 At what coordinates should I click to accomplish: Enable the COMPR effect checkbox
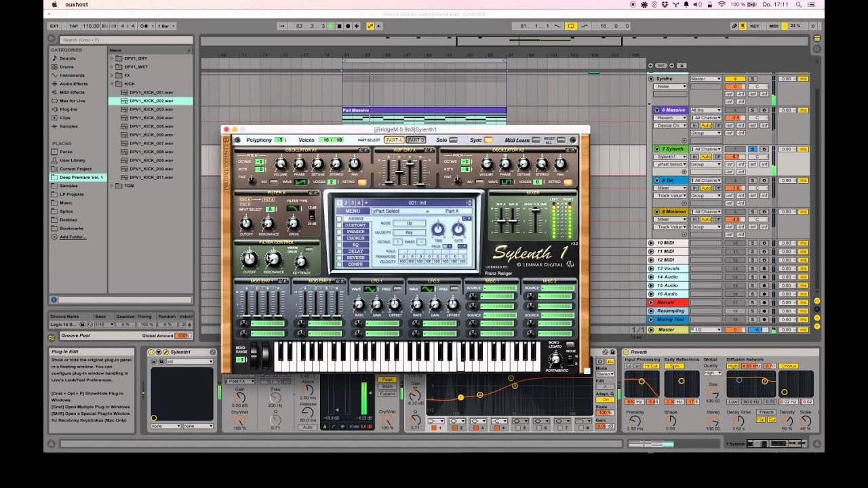click(x=340, y=264)
